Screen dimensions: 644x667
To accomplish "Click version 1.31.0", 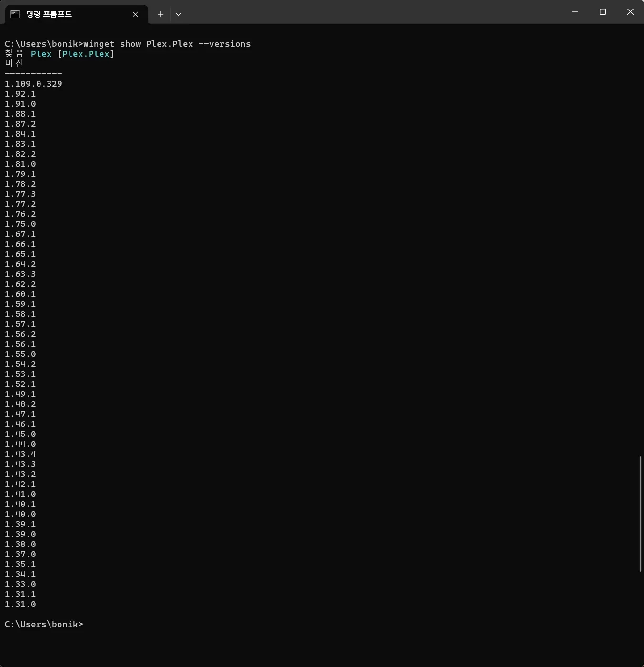I will 20,604.
